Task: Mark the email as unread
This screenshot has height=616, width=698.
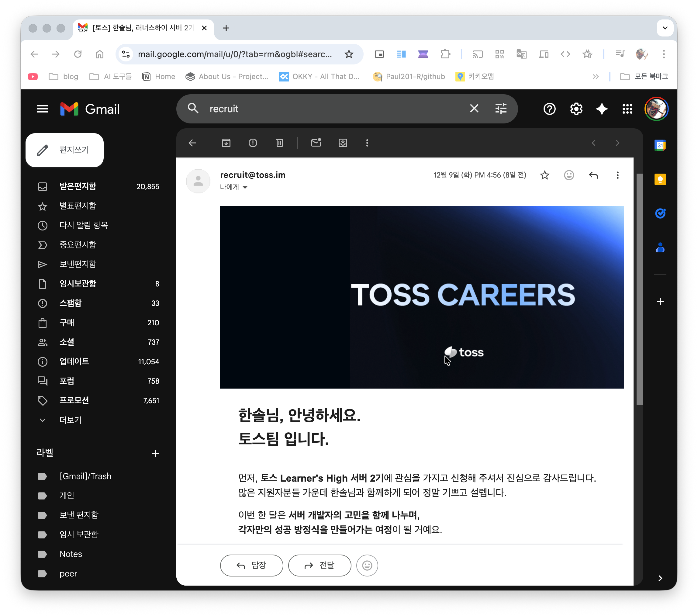Action: pos(316,143)
